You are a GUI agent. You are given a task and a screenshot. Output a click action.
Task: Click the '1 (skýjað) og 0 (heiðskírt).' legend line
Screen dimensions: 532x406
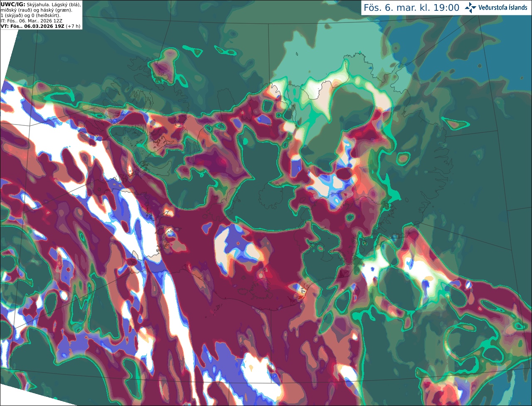[x=30, y=15]
